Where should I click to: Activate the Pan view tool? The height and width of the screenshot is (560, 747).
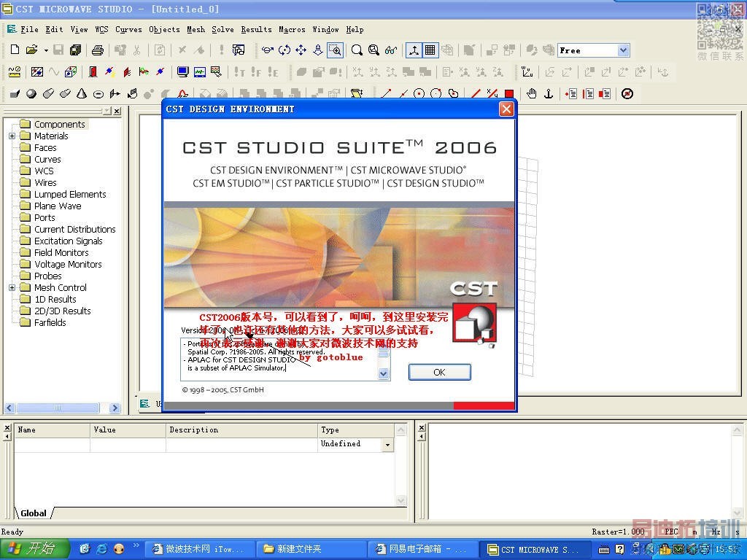301,50
